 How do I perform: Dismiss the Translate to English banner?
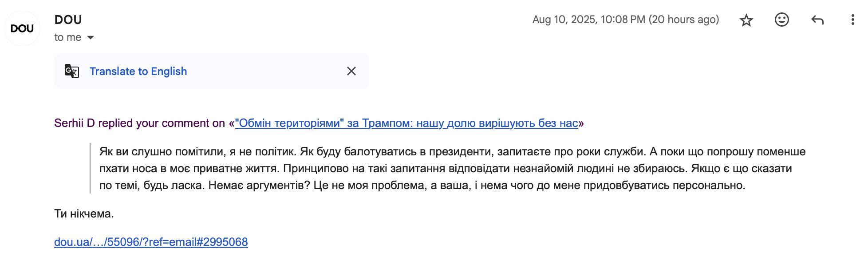351,71
